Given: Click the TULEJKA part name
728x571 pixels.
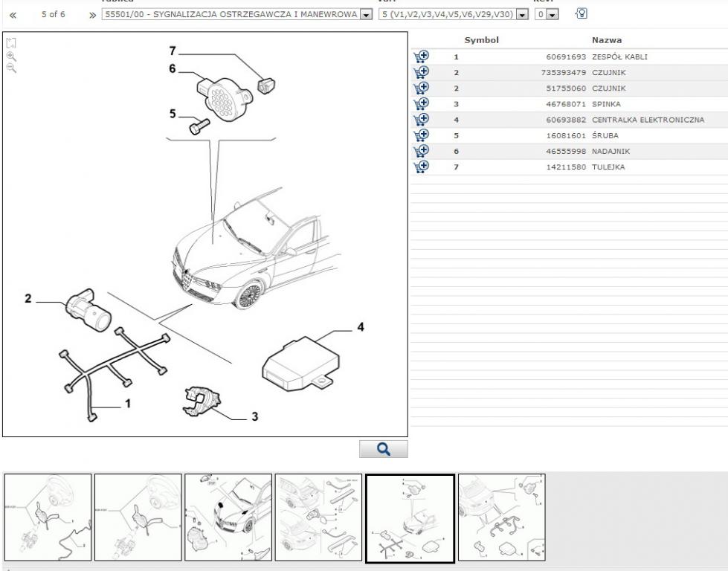Looking at the screenshot, I should 608,167.
